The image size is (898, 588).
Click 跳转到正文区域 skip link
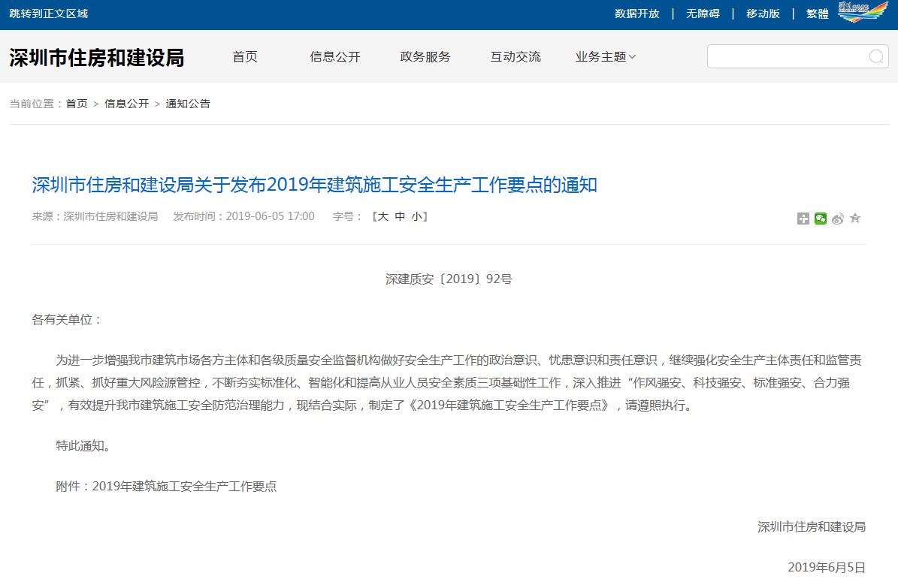[x=48, y=13]
